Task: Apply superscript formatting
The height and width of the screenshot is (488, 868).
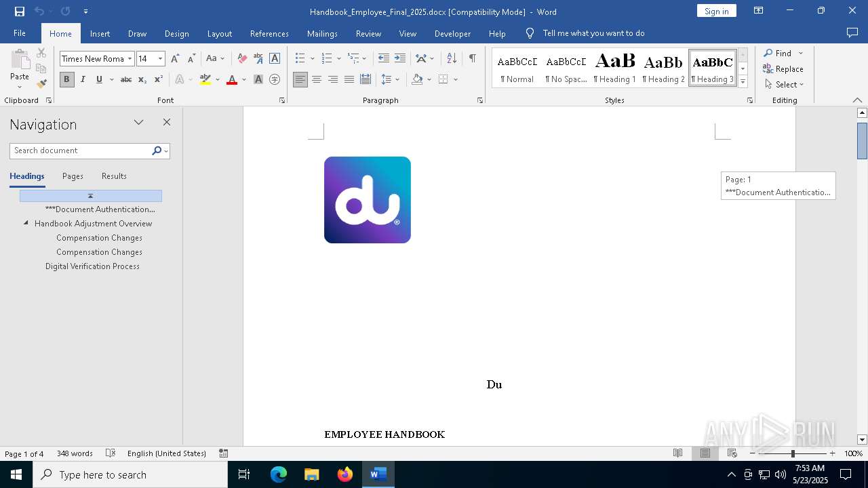Action: [159, 80]
